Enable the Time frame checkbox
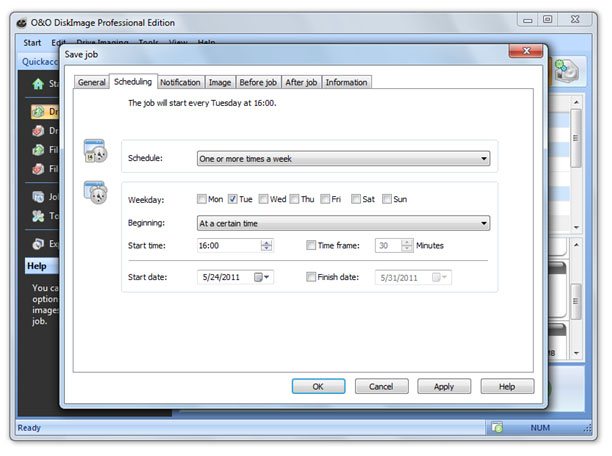612x456 pixels. (311, 245)
